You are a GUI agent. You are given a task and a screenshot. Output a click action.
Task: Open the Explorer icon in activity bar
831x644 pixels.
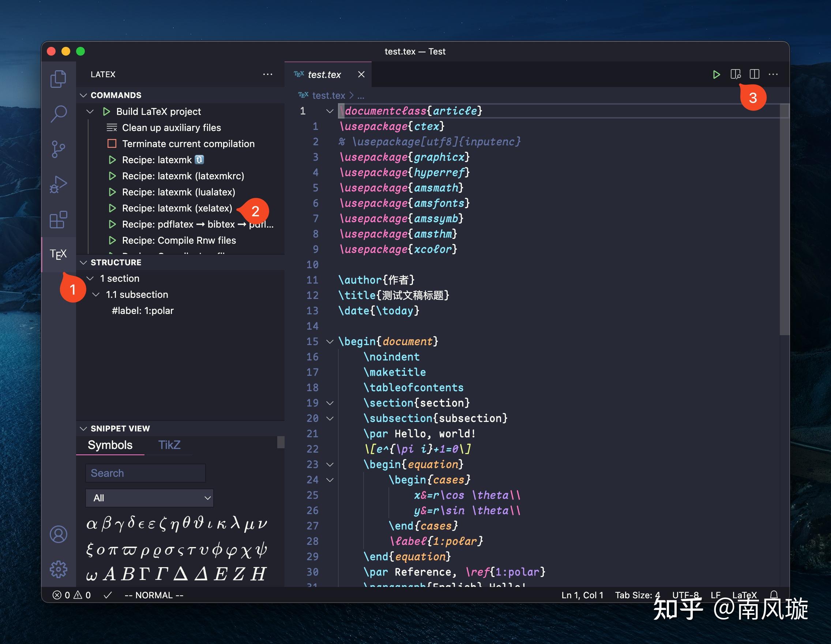click(x=58, y=79)
